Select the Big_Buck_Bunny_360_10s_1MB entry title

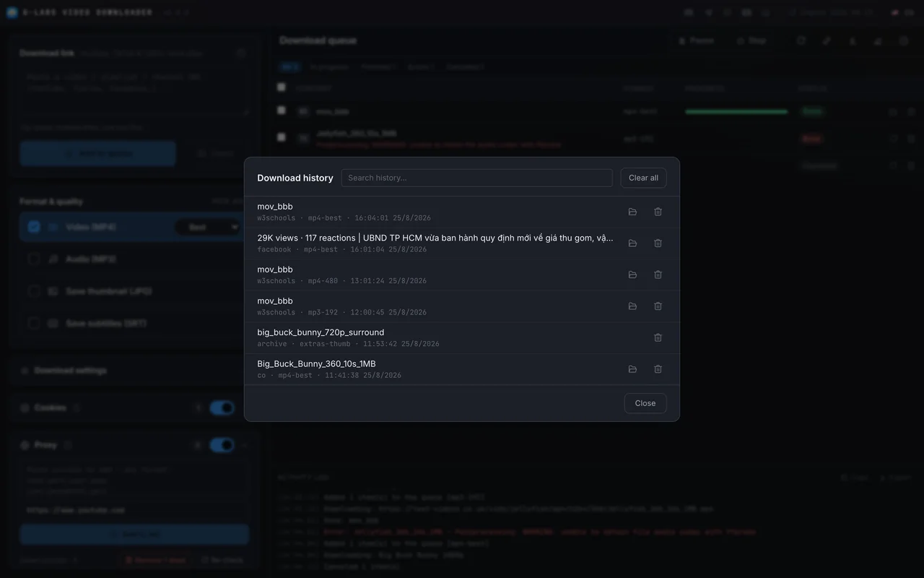316,364
